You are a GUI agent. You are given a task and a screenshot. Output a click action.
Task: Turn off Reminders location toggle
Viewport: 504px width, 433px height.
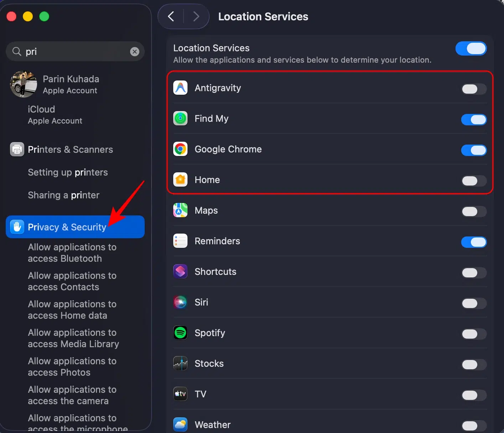[x=474, y=242]
